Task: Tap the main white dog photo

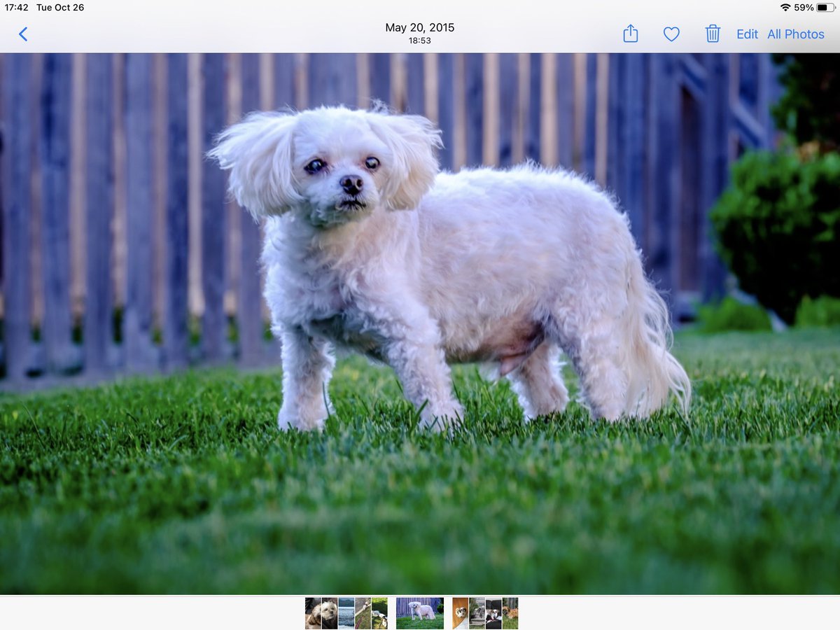Action: [x=420, y=323]
